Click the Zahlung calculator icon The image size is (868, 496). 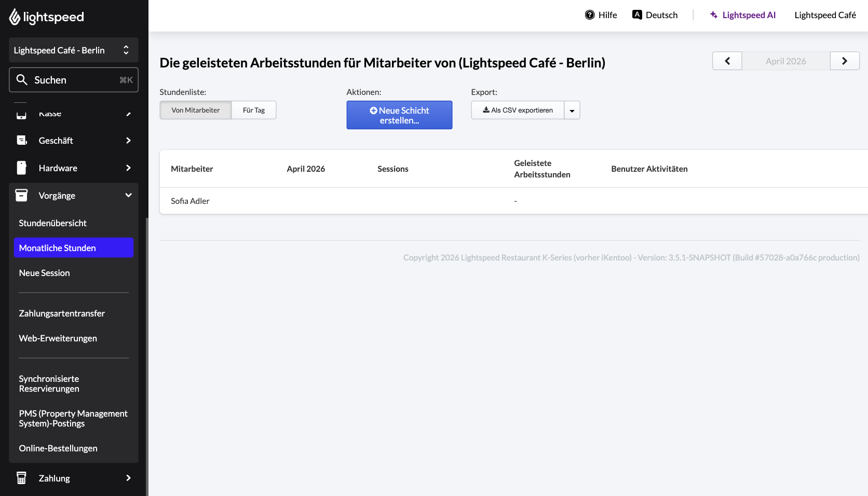pos(22,478)
